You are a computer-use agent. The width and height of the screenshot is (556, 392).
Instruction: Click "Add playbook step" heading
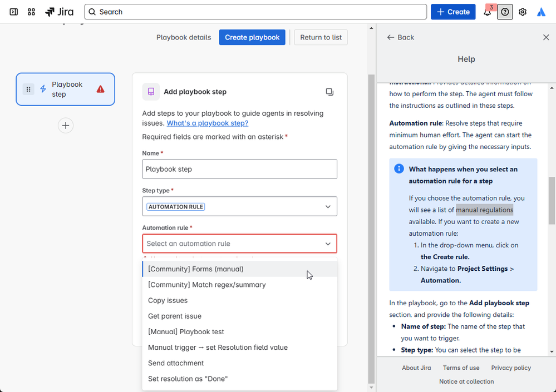[x=195, y=92]
